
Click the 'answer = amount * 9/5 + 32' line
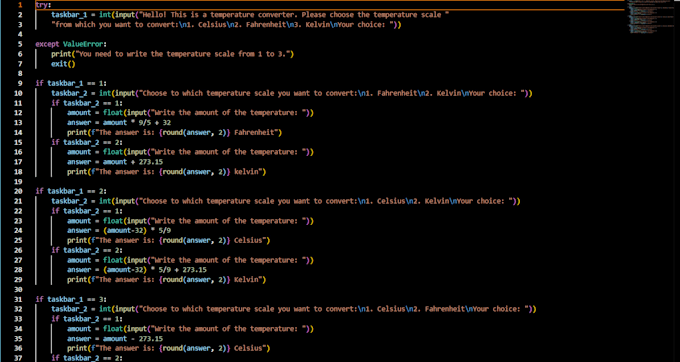(x=119, y=123)
